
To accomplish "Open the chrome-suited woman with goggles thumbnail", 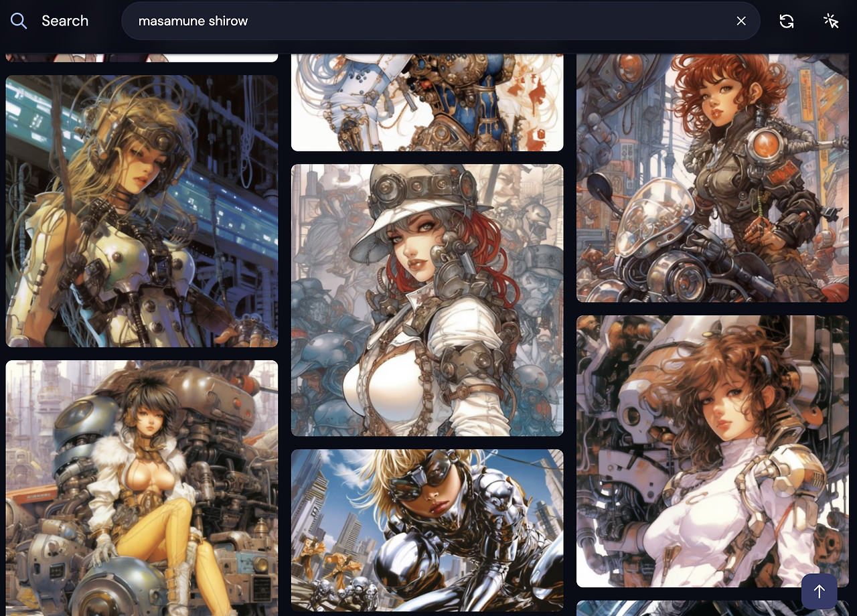I will [x=427, y=530].
